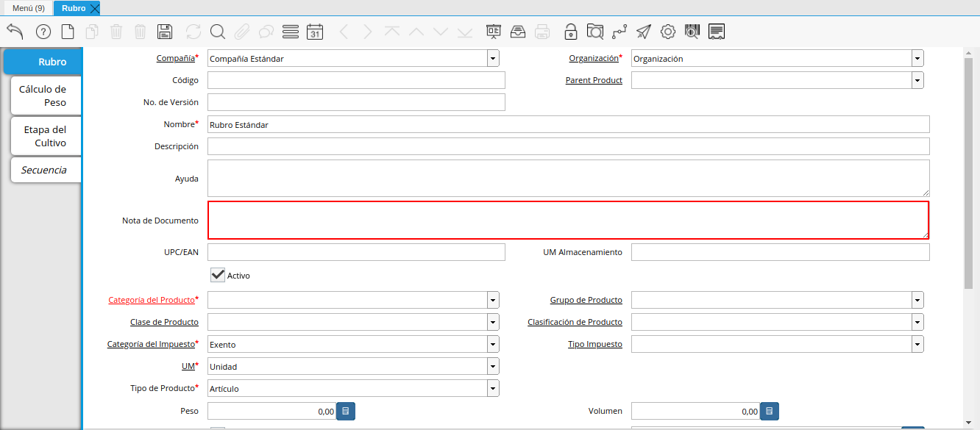This screenshot has width=980, height=430.
Task: Toggle grid view with three-bars icon
Action: pyautogui.click(x=291, y=32)
